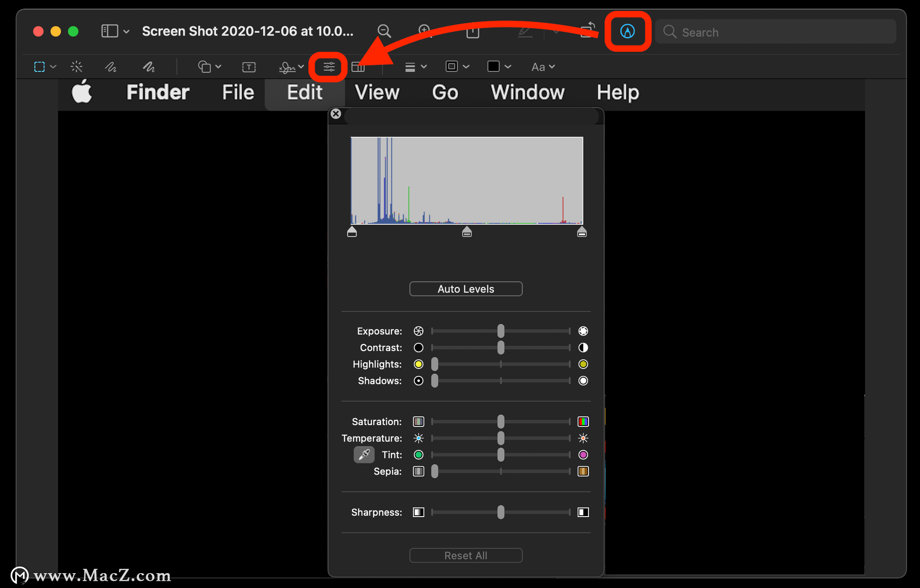Viewport: 920px width, 588px height.
Task: Open the Sign signature dropdown
Action: (291, 67)
